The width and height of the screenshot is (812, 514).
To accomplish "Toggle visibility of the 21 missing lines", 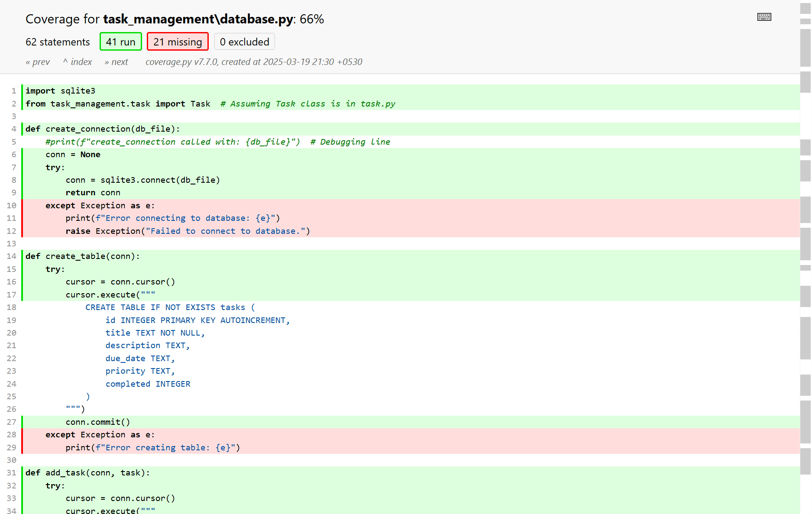I will (178, 41).
